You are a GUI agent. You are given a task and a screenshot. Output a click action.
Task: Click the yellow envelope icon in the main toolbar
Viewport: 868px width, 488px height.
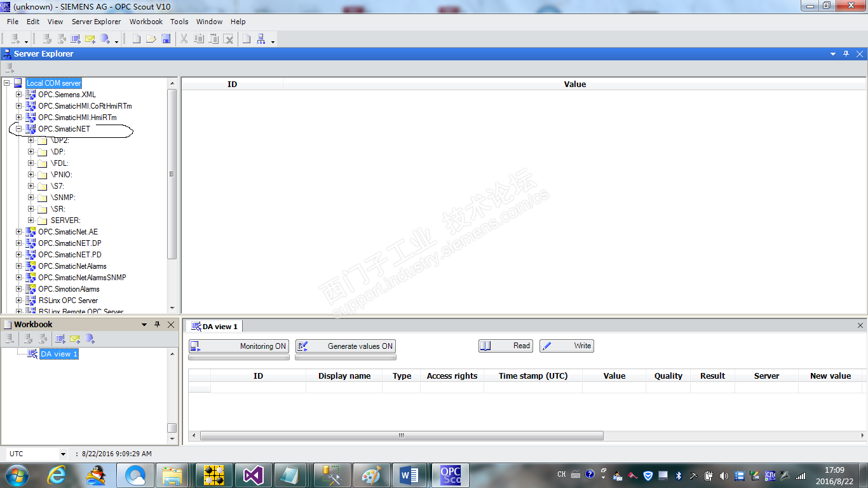pyautogui.click(x=90, y=39)
